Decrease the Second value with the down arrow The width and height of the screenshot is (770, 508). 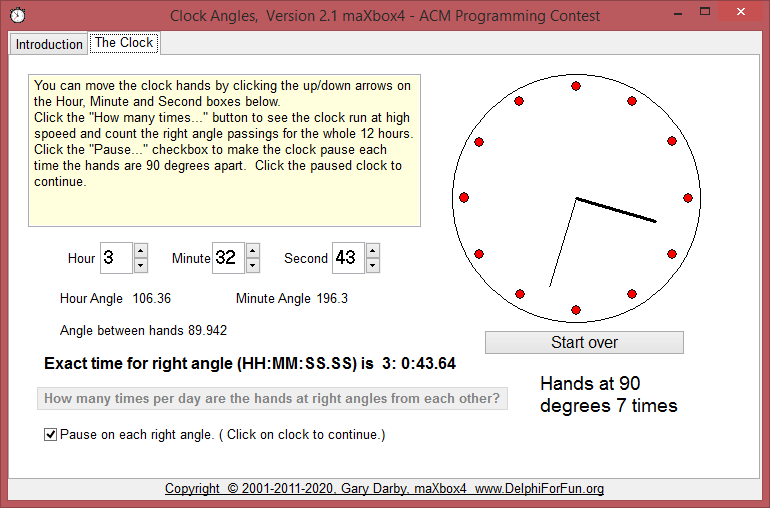[373, 265]
